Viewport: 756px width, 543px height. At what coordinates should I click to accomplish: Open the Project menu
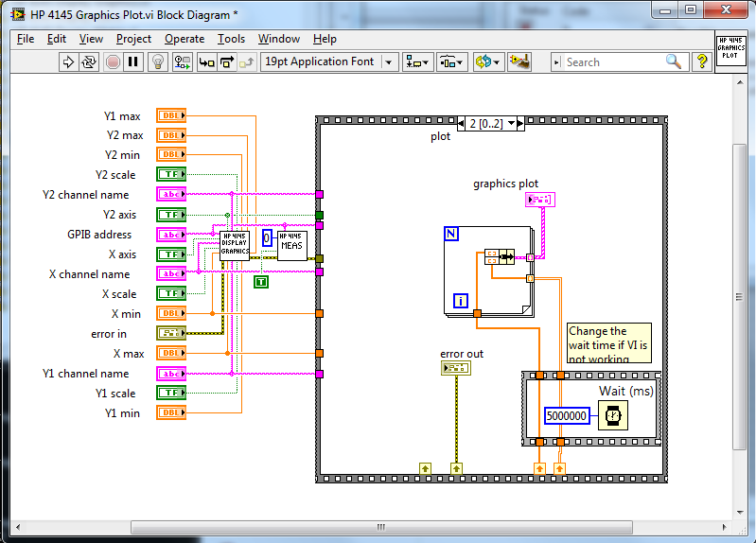click(133, 39)
